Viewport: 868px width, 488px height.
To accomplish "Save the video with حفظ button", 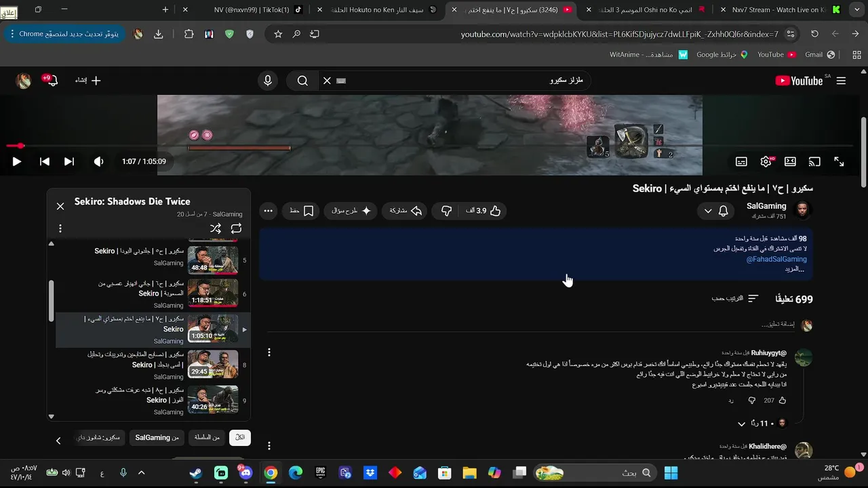I will click(301, 211).
